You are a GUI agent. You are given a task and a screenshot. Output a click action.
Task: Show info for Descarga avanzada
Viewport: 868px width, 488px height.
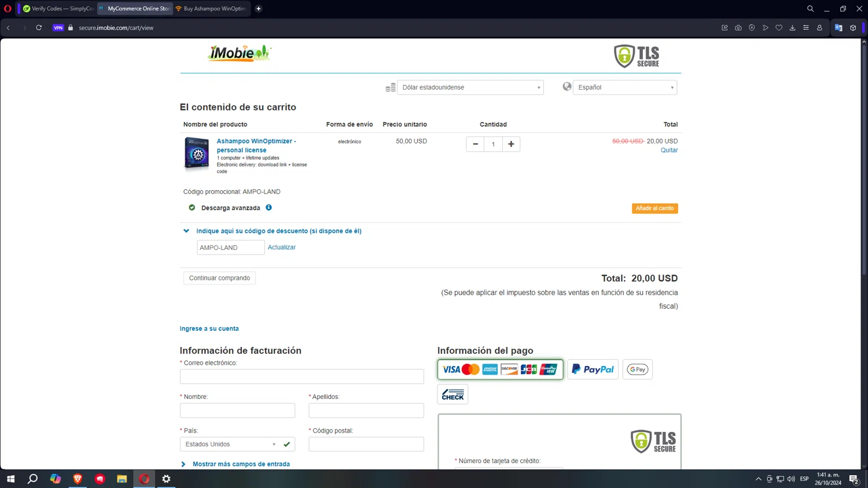(269, 208)
